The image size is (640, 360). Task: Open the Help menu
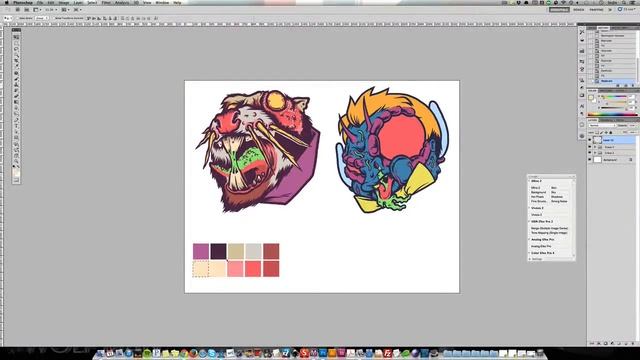tap(177, 2)
